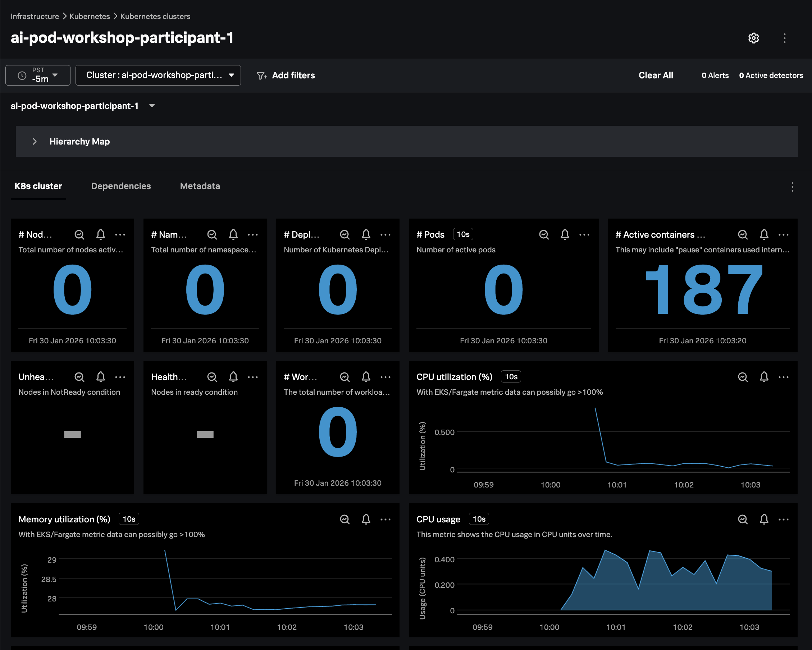Click the bell icon on # Active containers panel
Image resolution: width=812 pixels, height=650 pixels.
764,234
